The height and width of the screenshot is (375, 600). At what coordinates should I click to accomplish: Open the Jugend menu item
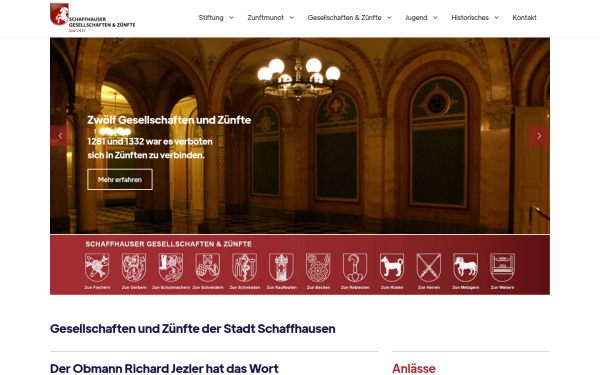pos(416,18)
